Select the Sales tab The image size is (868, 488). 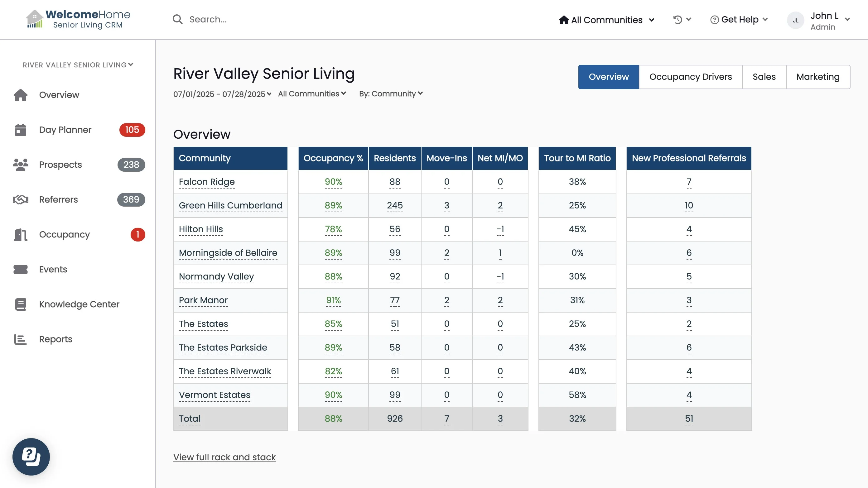coord(764,77)
